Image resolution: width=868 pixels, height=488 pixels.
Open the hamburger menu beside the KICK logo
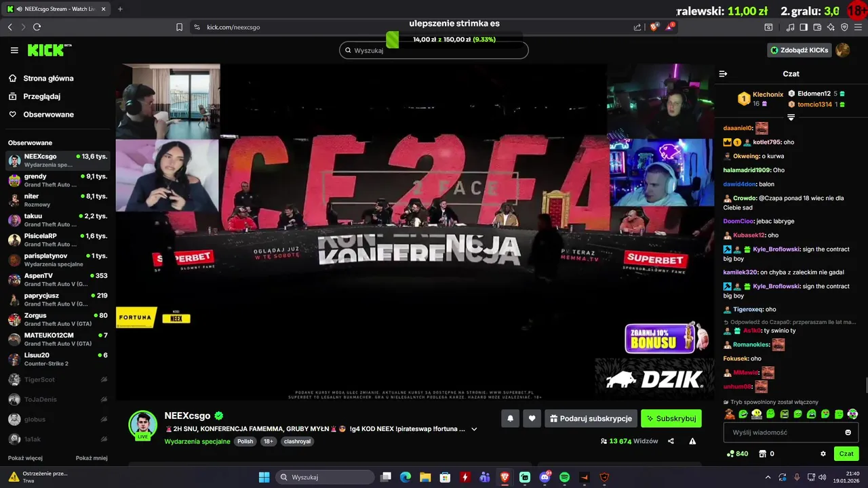tap(14, 50)
